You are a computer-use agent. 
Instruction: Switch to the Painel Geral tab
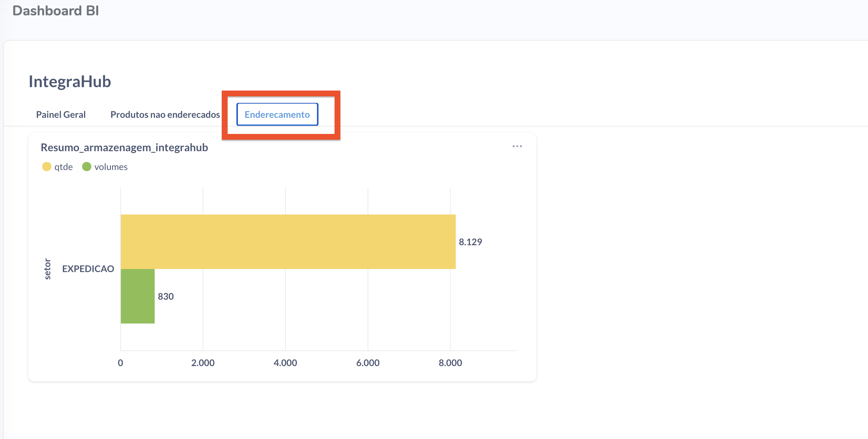[x=61, y=114]
